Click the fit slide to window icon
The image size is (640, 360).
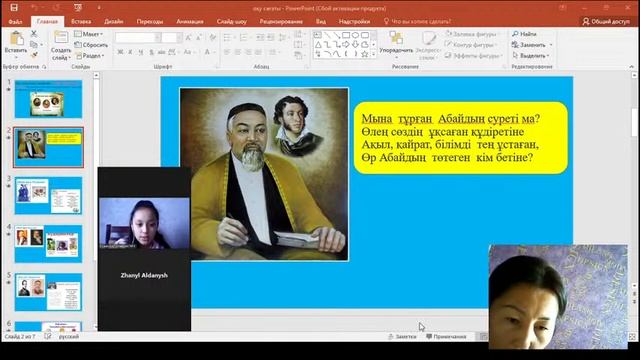632,336
